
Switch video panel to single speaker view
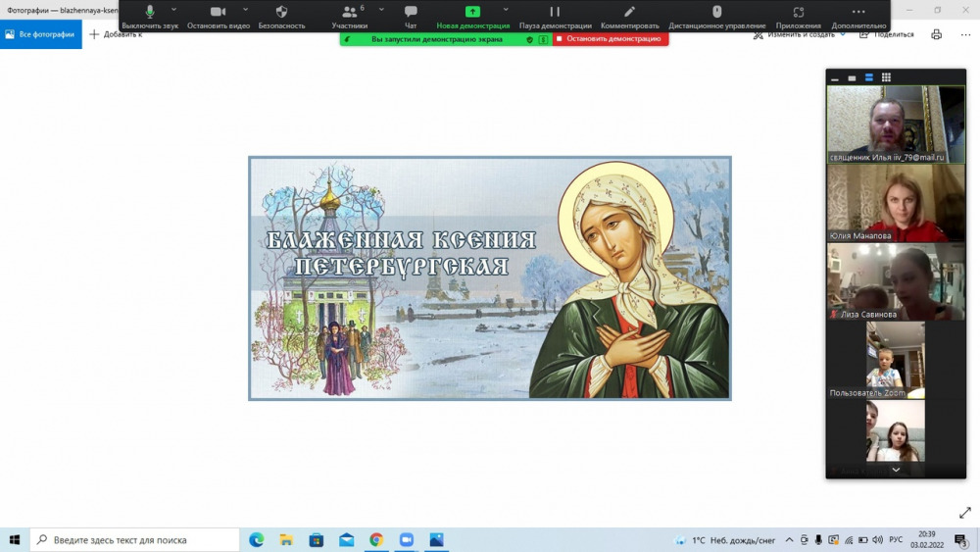pos(852,78)
